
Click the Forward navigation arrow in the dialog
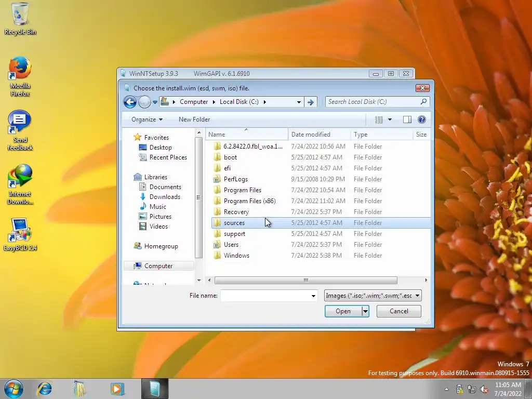tap(144, 102)
